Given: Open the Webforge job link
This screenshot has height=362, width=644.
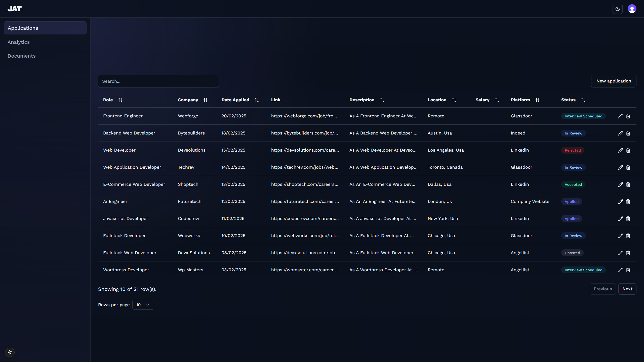Looking at the screenshot, I should [x=304, y=116].
